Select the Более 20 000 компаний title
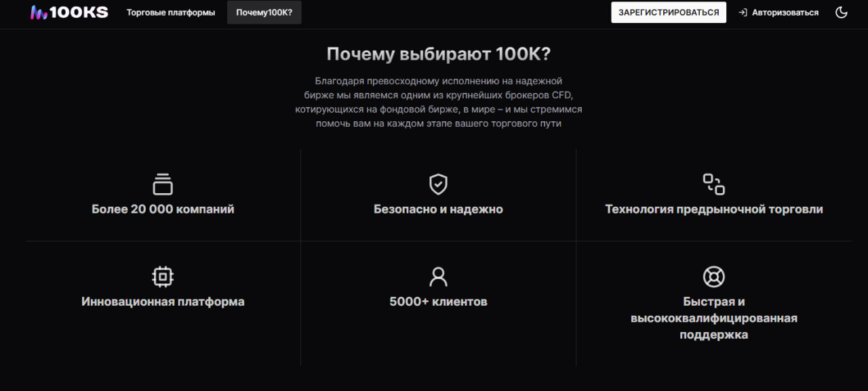Image resolution: width=868 pixels, height=391 pixels. [x=163, y=209]
